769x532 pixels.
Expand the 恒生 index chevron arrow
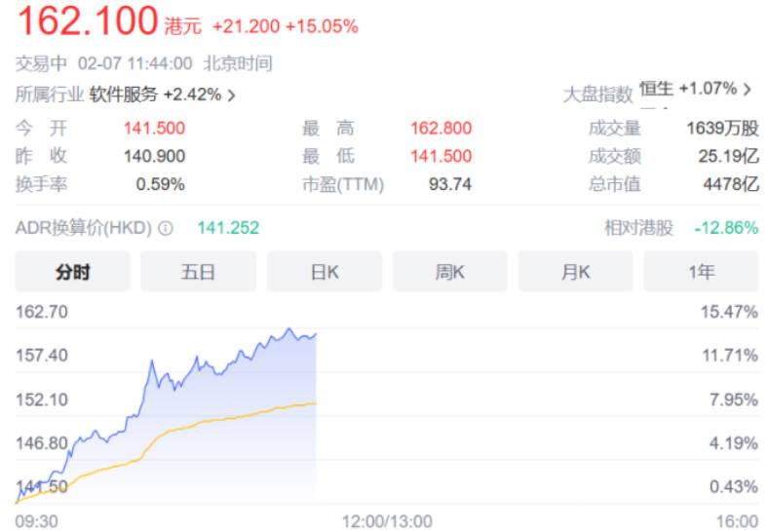pos(748,89)
